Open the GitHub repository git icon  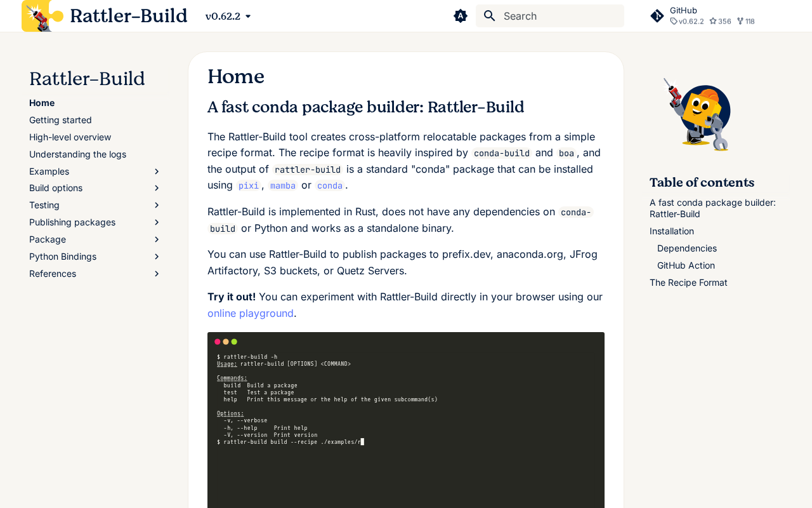(657, 16)
